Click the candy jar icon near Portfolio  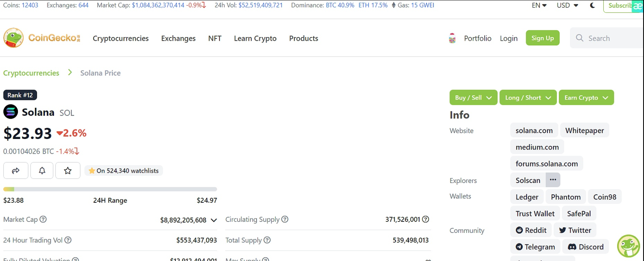452,38
